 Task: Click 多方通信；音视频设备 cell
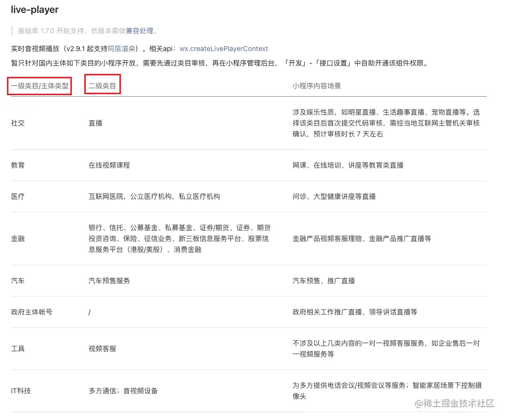point(123,391)
